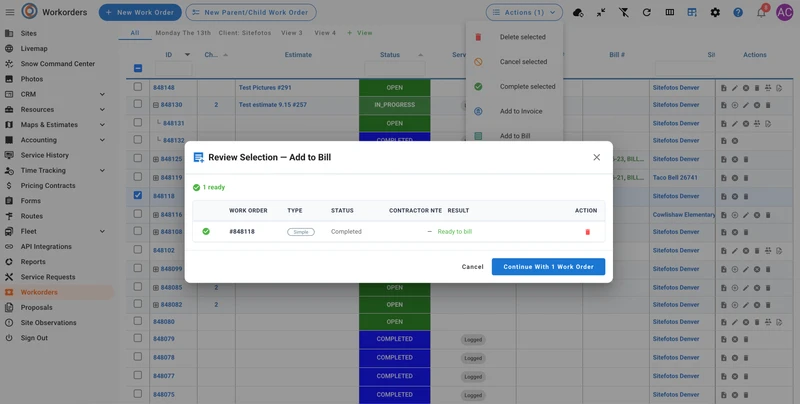Open Snow Command Center in sidebar
The image size is (800, 404).
58,64
